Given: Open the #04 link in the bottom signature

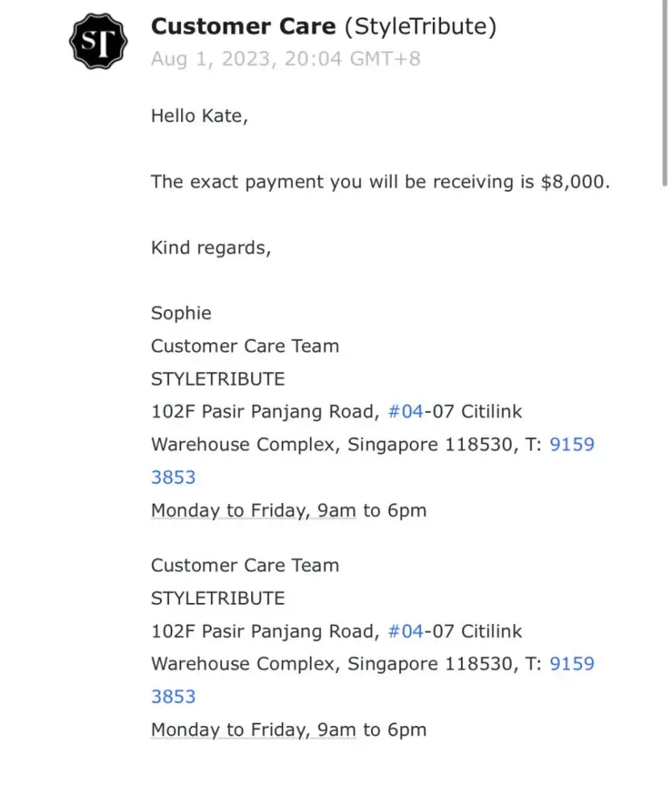Looking at the screenshot, I should pos(405,631).
